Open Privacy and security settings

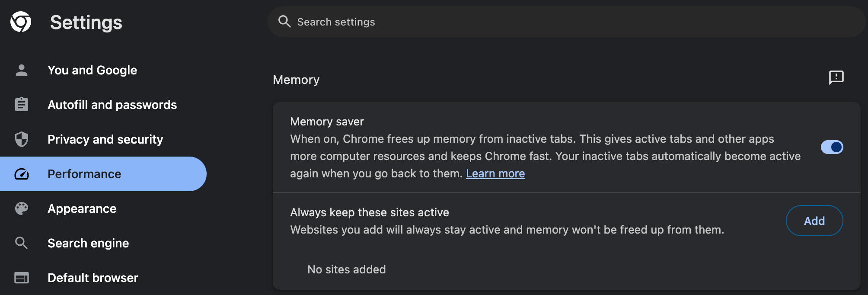click(105, 139)
